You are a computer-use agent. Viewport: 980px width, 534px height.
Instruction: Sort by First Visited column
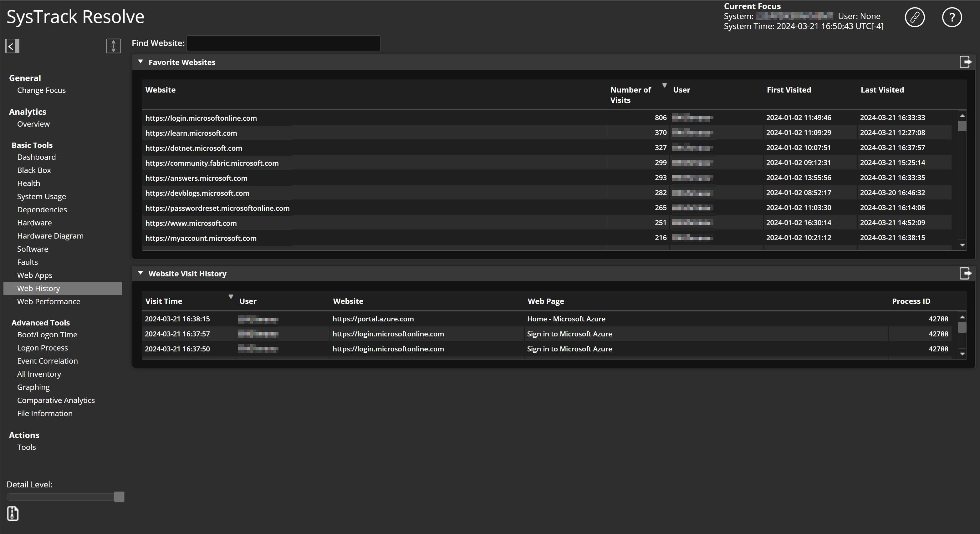click(x=789, y=90)
